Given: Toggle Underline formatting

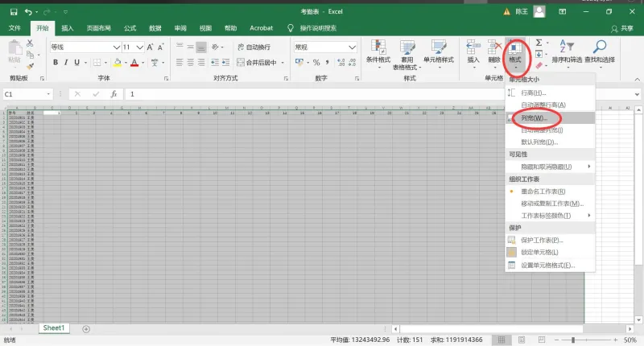Looking at the screenshot, I should coord(76,63).
